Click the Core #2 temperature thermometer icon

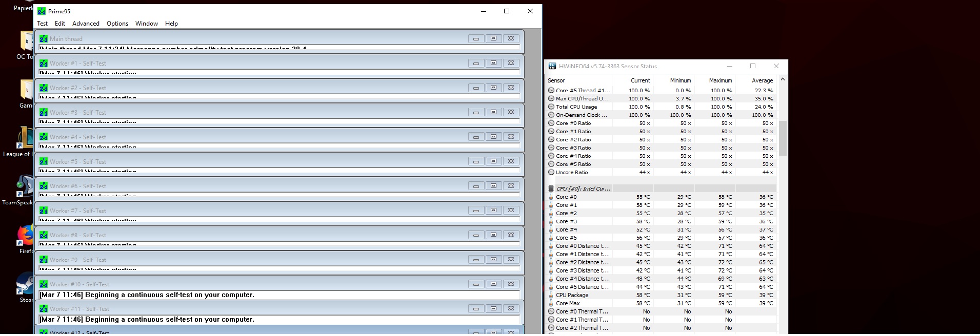551,213
